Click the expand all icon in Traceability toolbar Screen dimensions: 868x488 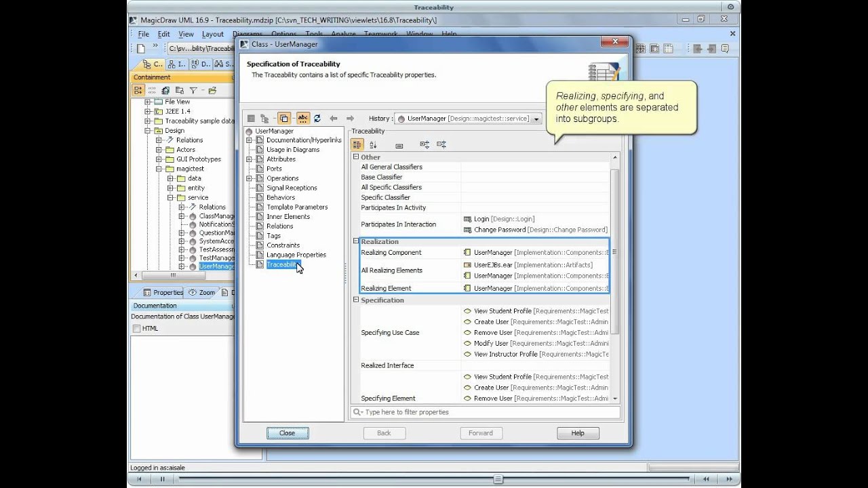[425, 144]
